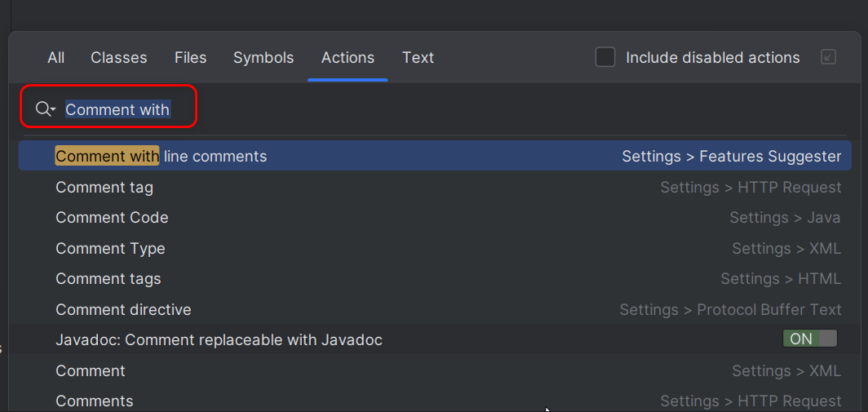
Task: Switch to the Classes tab
Action: tap(119, 58)
